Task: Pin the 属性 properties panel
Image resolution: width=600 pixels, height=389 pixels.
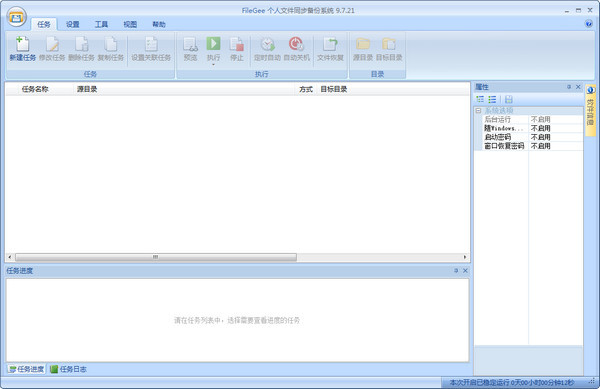Action: point(569,87)
